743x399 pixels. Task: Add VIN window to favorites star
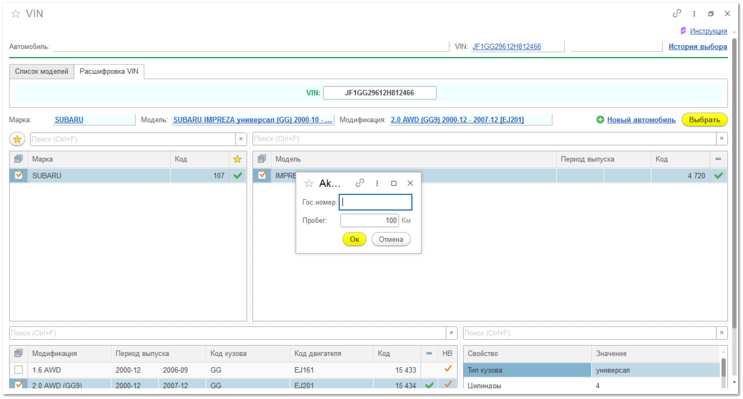coord(16,14)
